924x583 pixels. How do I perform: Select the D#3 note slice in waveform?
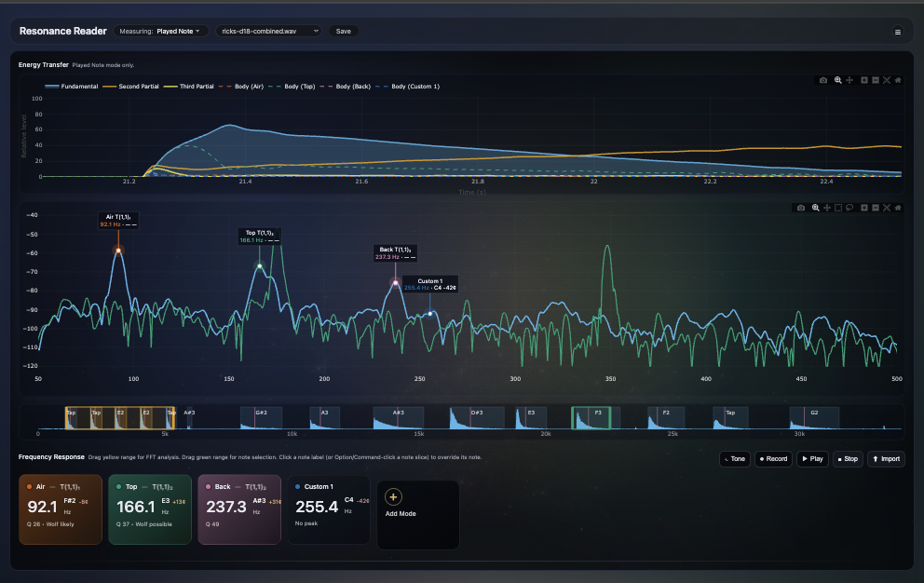click(x=477, y=418)
